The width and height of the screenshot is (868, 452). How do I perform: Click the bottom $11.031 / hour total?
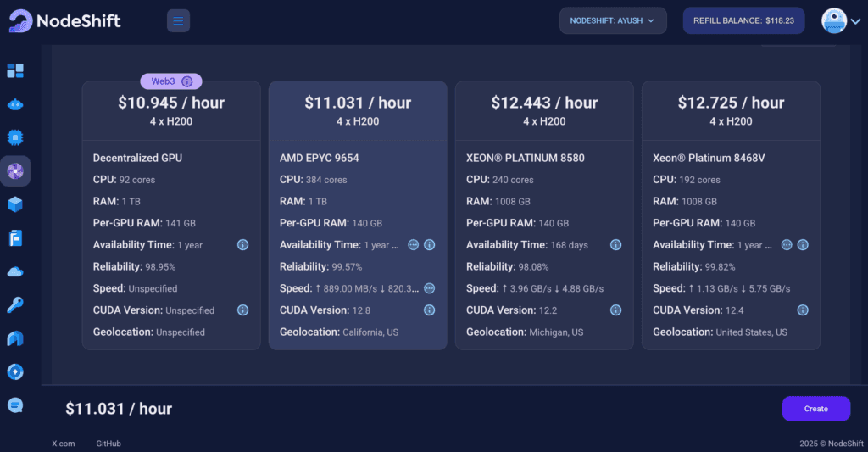click(119, 409)
